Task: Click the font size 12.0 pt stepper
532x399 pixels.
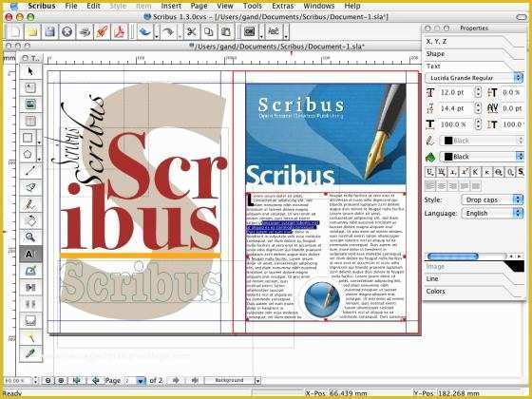Action: 478,92
